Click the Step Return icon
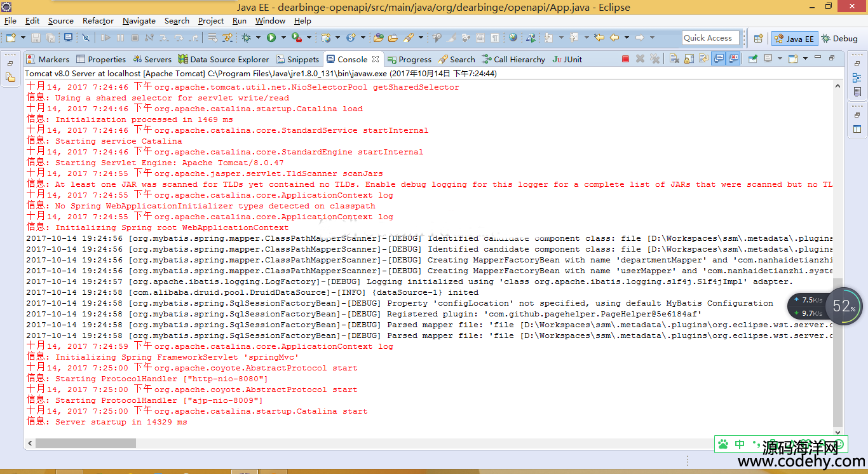Screen dimensions: 868x474 194,37
